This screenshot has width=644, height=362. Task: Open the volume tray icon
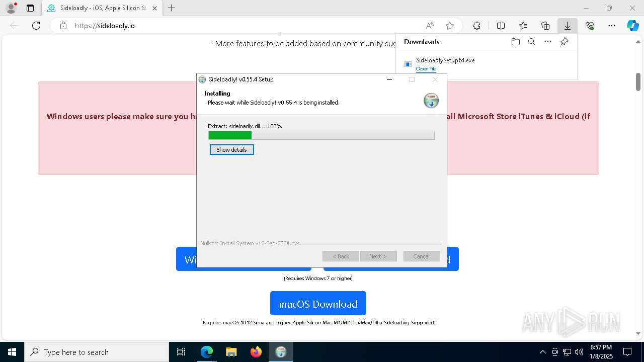[x=579, y=352]
